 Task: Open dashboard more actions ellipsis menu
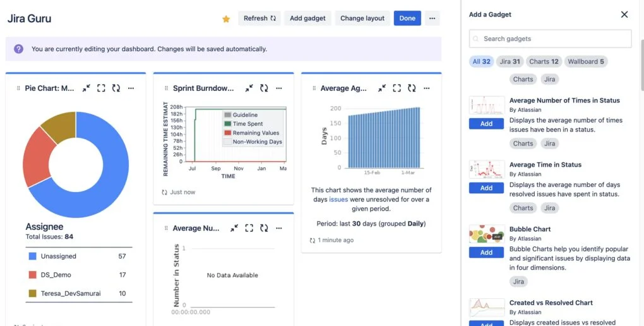pyautogui.click(x=432, y=18)
